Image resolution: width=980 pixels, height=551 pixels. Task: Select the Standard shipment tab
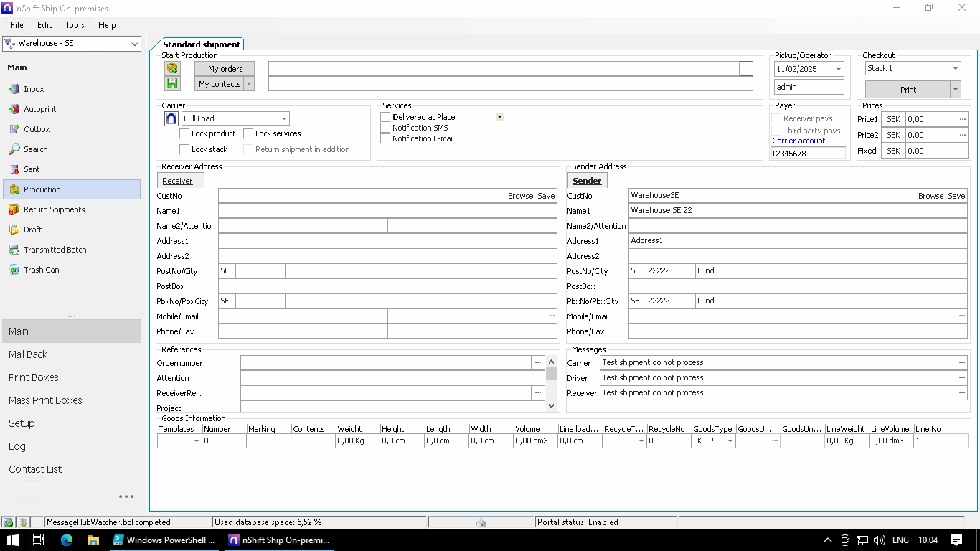pos(202,44)
